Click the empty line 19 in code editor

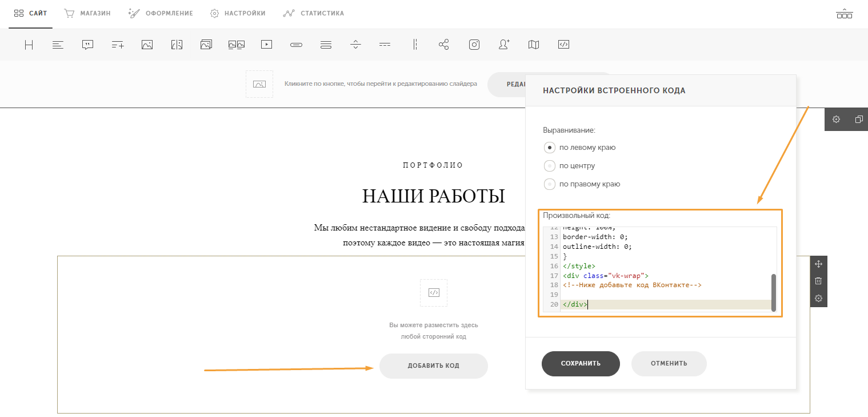click(x=666, y=295)
